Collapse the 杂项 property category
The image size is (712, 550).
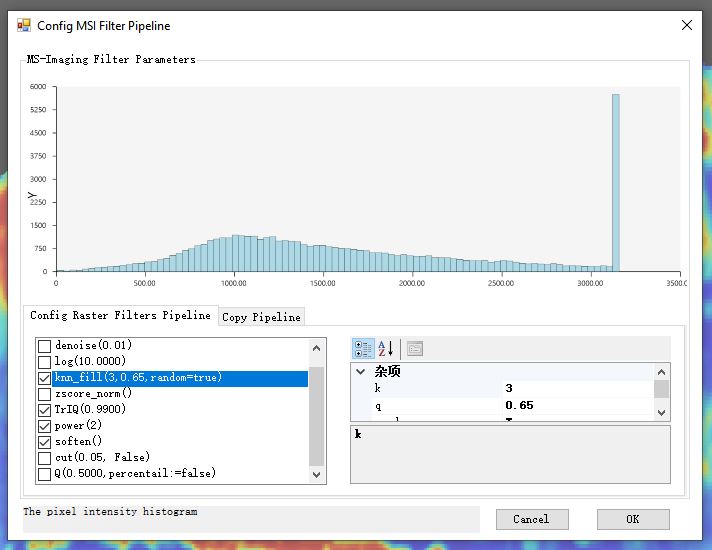click(360, 371)
